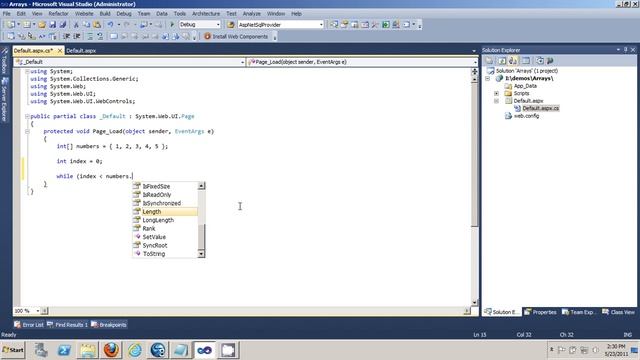Click View Code icon in Solution Explorer
The height and width of the screenshot is (360, 640).
pyautogui.click(x=526, y=61)
